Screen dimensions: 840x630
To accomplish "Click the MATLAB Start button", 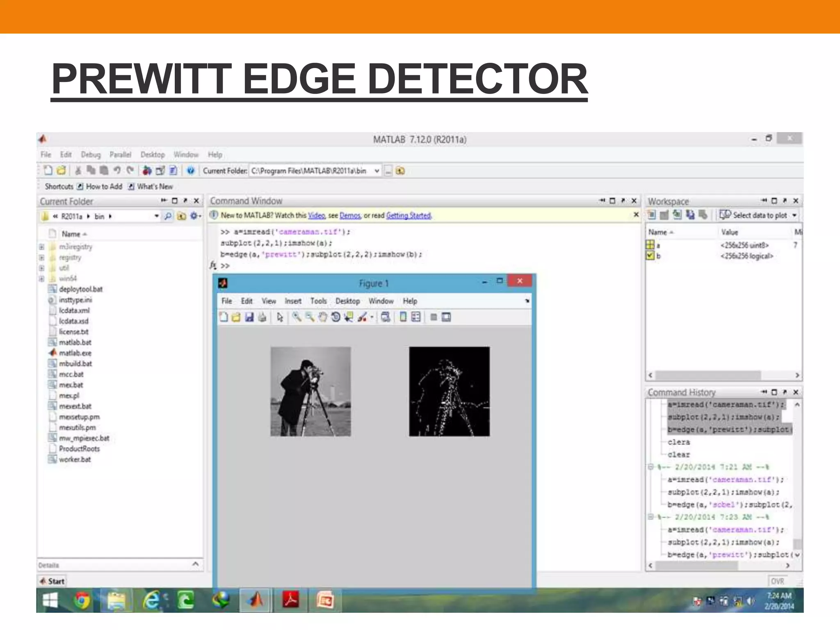I will tap(52, 581).
